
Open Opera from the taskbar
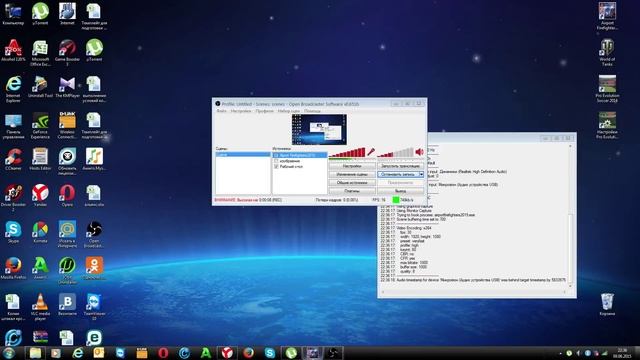(163, 353)
